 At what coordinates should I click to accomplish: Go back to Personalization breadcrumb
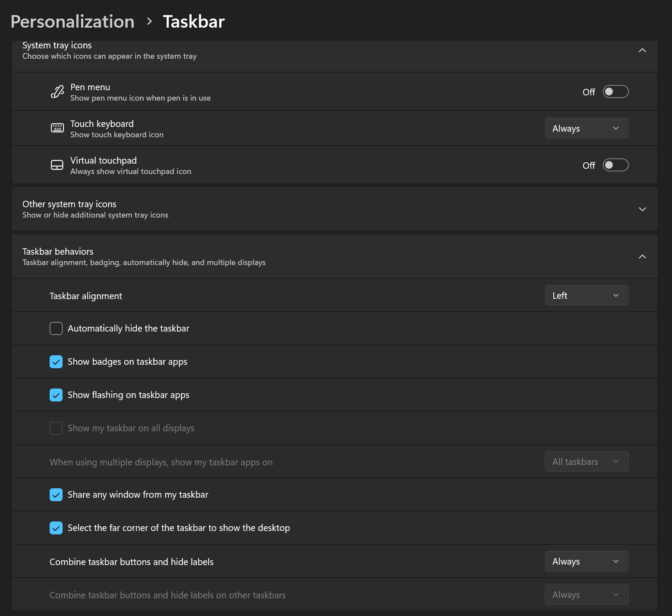tap(73, 22)
